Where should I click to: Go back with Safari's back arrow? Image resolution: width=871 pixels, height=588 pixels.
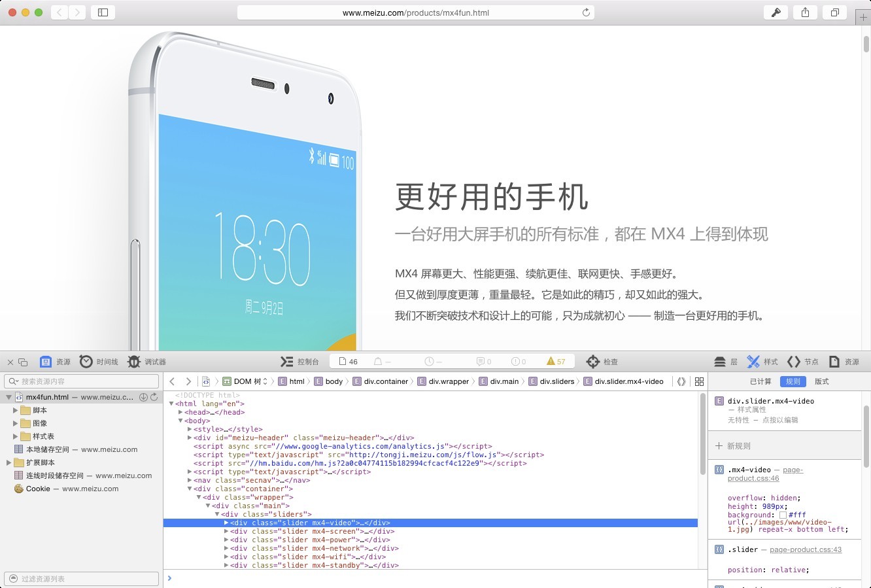coord(60,12)
